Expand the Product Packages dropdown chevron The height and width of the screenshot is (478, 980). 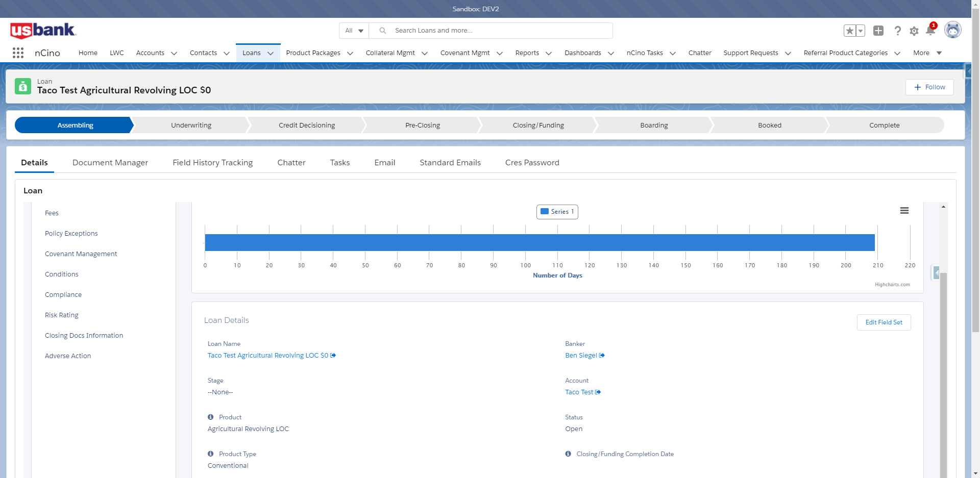[x=350, y=53]
